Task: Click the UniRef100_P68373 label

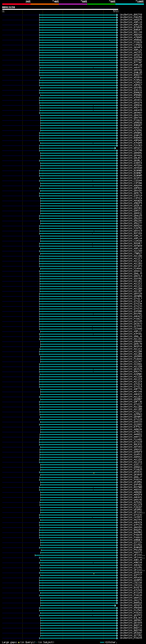Action: coord(131,553)
